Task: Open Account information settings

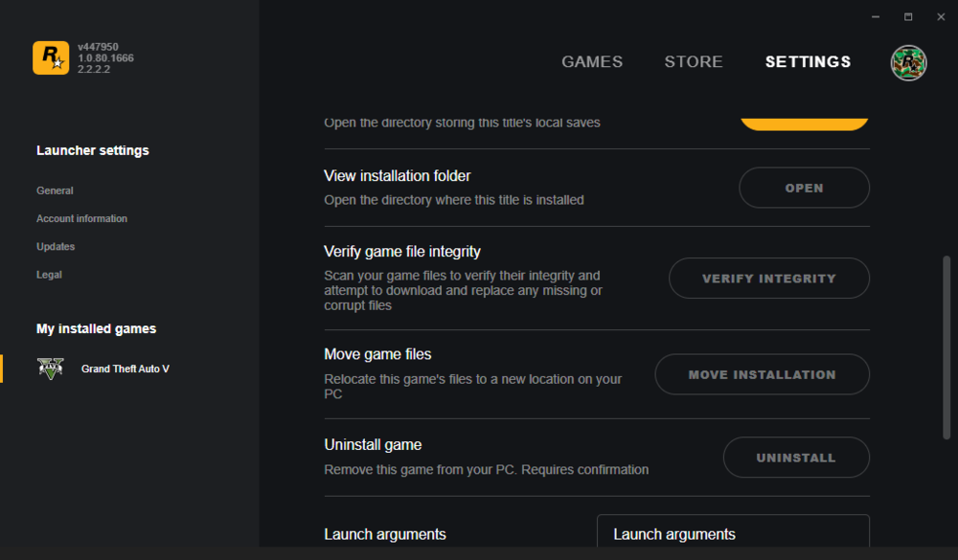Action: pyautogui.click(x=81, y=218)
